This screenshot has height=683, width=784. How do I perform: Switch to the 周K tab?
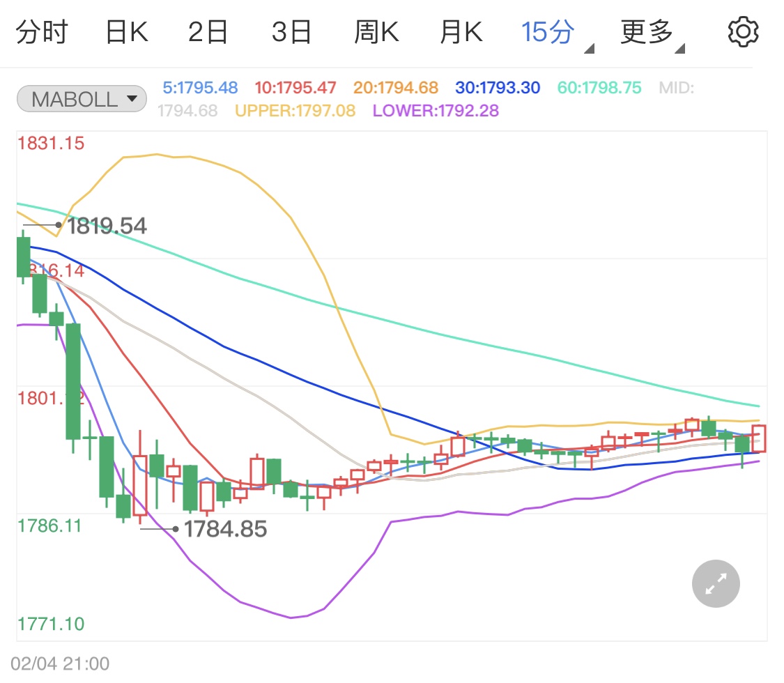pyautogui.click(x=376, y=31)
